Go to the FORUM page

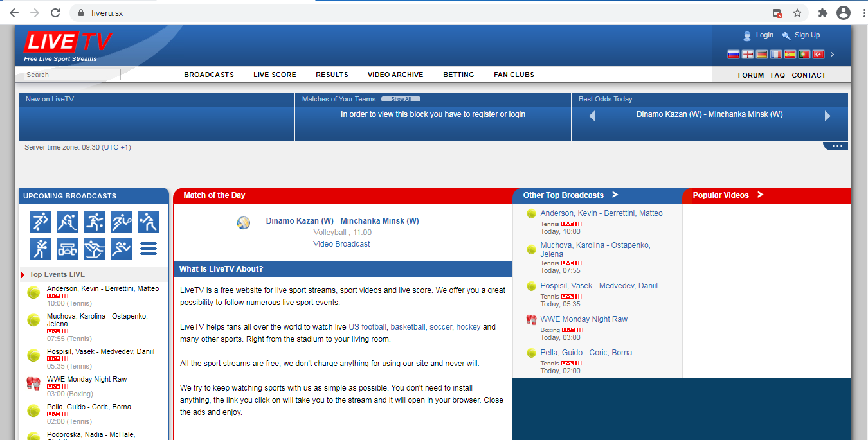751,75
